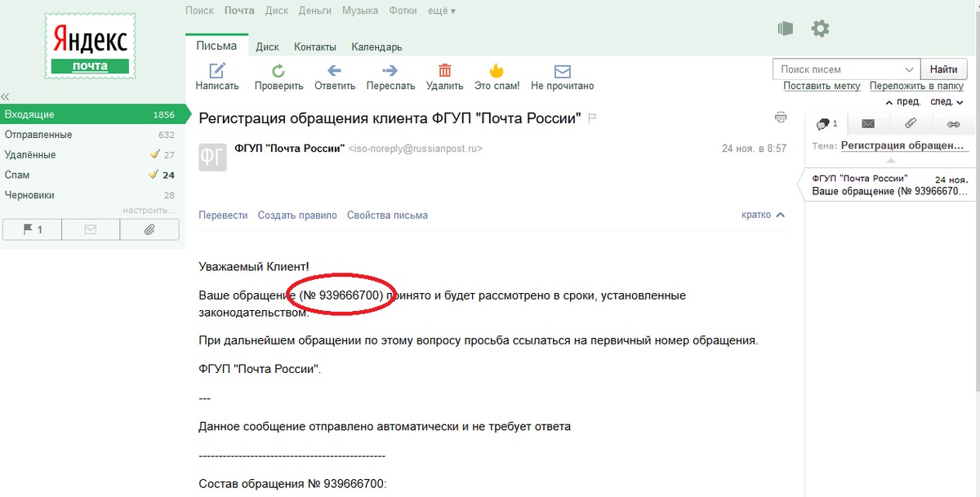Screen dimensions: 980x497
Task: Click sender name ФГУП "Почта России" in header
Action: [289, 149]
